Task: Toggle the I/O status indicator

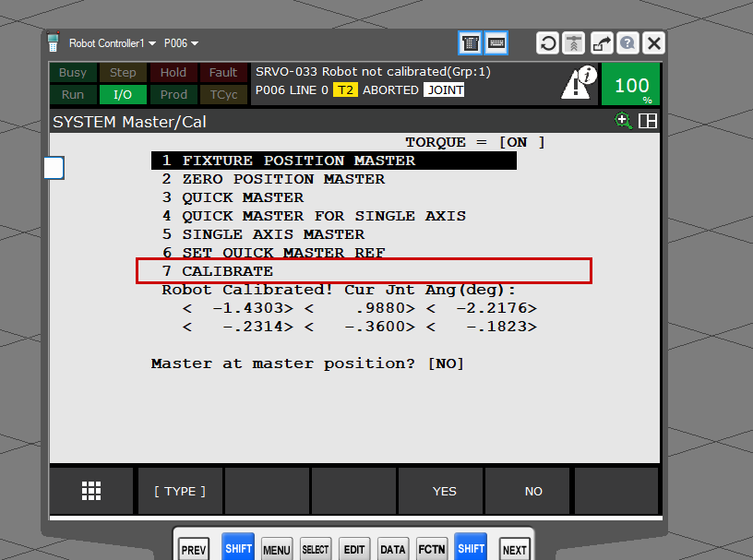Action: (123, 94)
